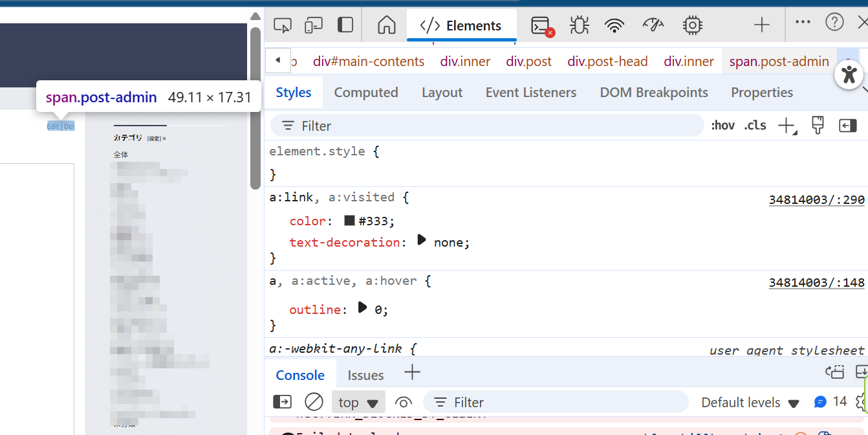Open the DevTools Welcome home icon

click(386, 25)
